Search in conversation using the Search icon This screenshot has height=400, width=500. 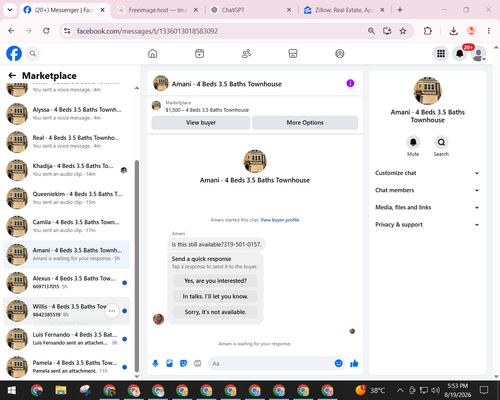tap(441, 143)
